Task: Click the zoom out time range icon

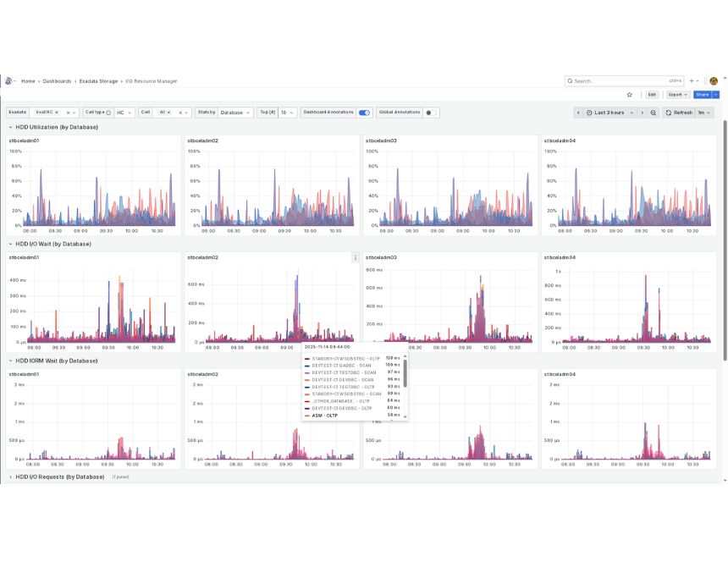Action: (653, 113)
